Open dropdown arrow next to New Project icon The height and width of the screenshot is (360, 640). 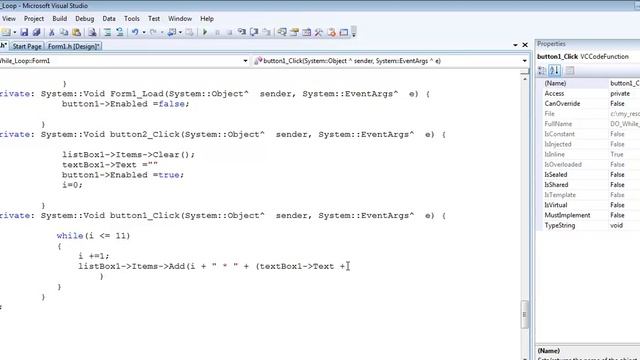pyautogui.click(x=15, y=32)
